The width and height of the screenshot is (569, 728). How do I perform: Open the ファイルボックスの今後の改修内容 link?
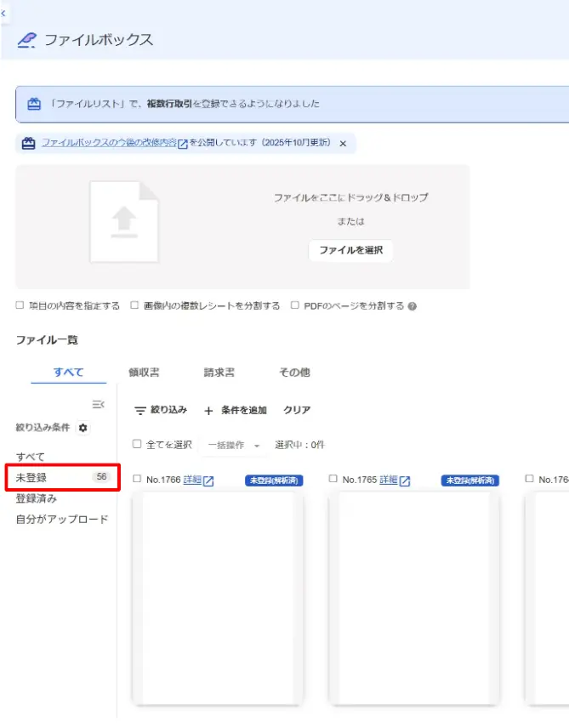point(109,143)
